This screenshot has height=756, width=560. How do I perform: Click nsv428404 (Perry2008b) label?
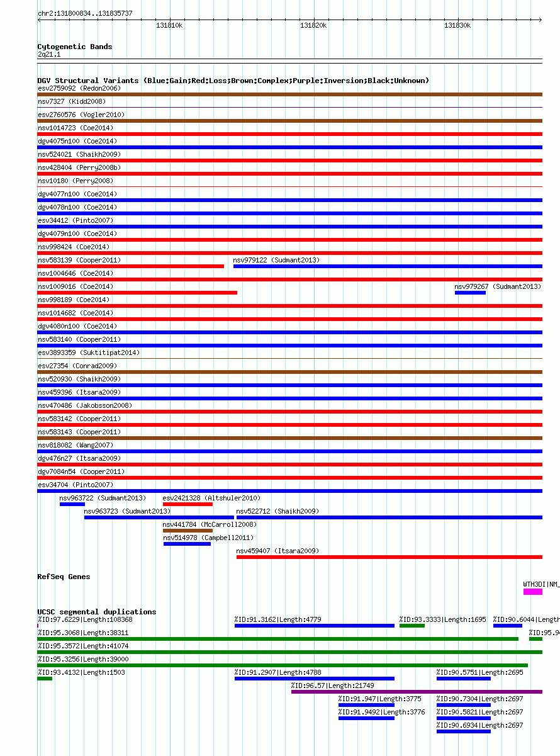(x=79, y=167)
